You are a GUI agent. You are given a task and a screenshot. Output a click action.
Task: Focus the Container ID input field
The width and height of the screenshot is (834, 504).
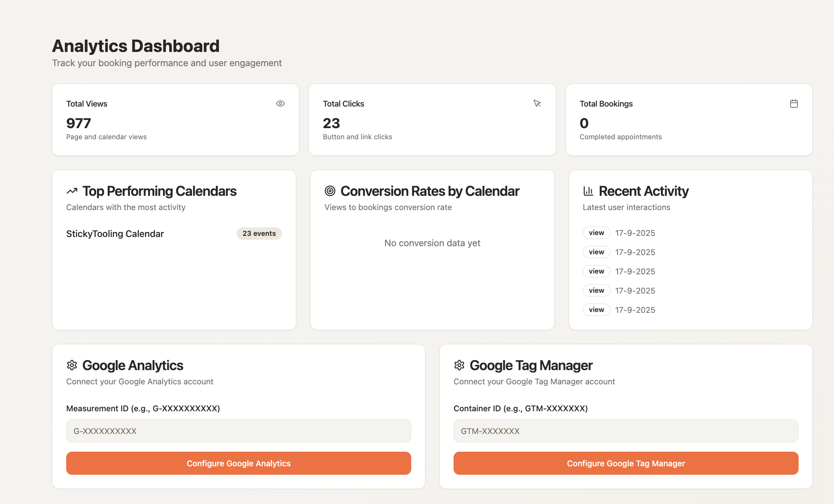click(x=626, y=431)
